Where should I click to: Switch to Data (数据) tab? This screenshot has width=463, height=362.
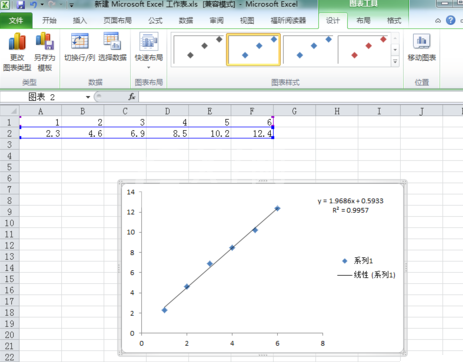tap(186, 21)
